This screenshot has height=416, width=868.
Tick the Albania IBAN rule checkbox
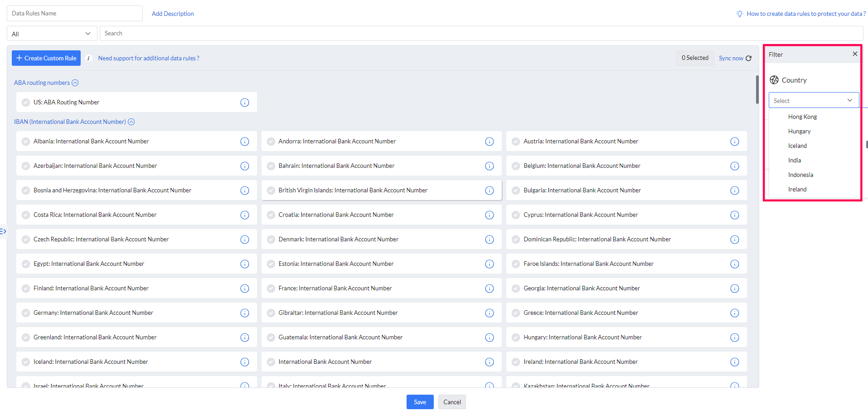click(x=26, y=142)
